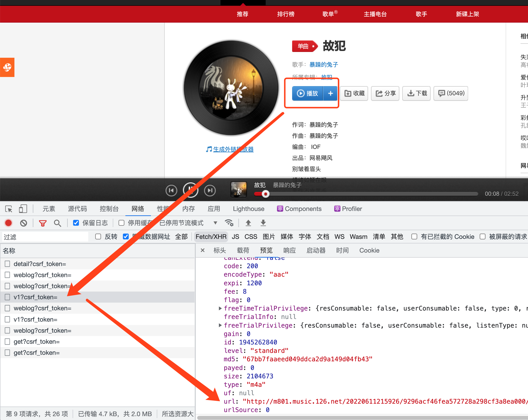The width and height of the screenshot is (528, 420).
Task: Skip to next track in player bar
Action: (210, 191)
